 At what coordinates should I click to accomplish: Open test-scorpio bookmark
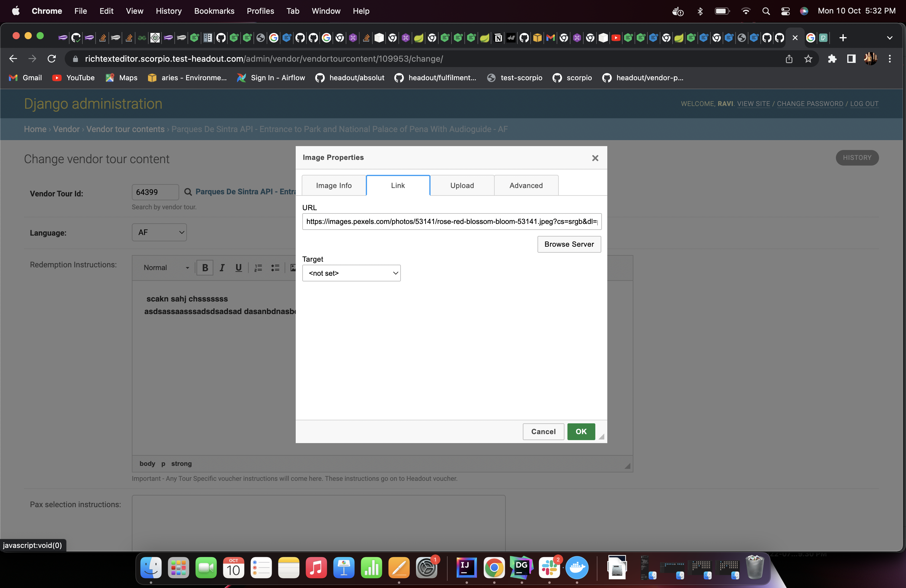point(515,78)
